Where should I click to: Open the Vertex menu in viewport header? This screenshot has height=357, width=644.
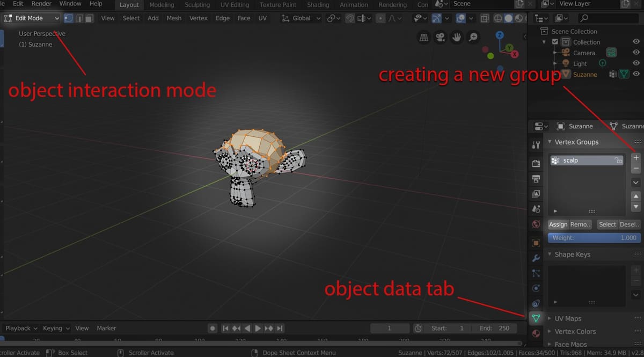point(199,18)
